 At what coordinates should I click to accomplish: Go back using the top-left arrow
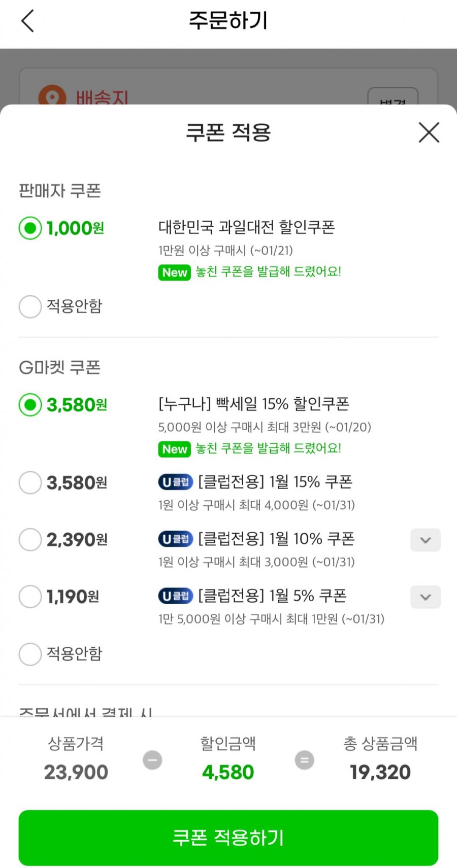tap(28, 21)
